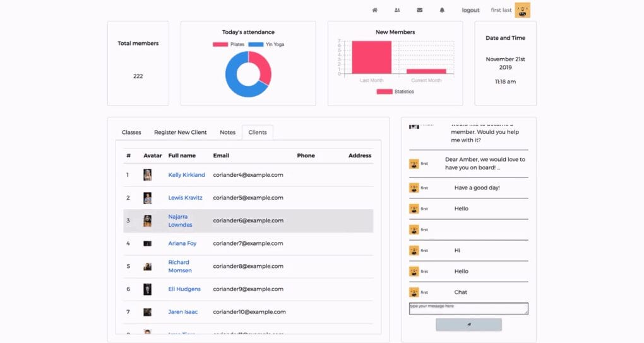This screenshot has height=343, width=644.
Task: Click the Full name column header
Action: (182, 155)
